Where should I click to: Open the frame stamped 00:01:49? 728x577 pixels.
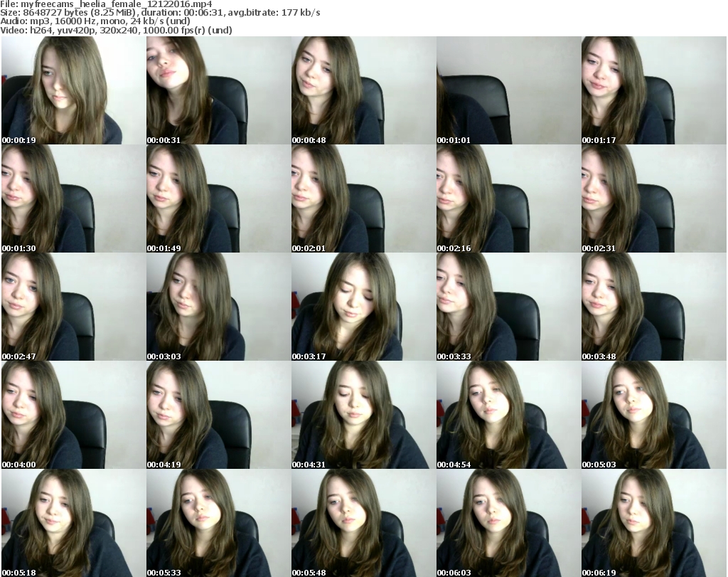219,198
